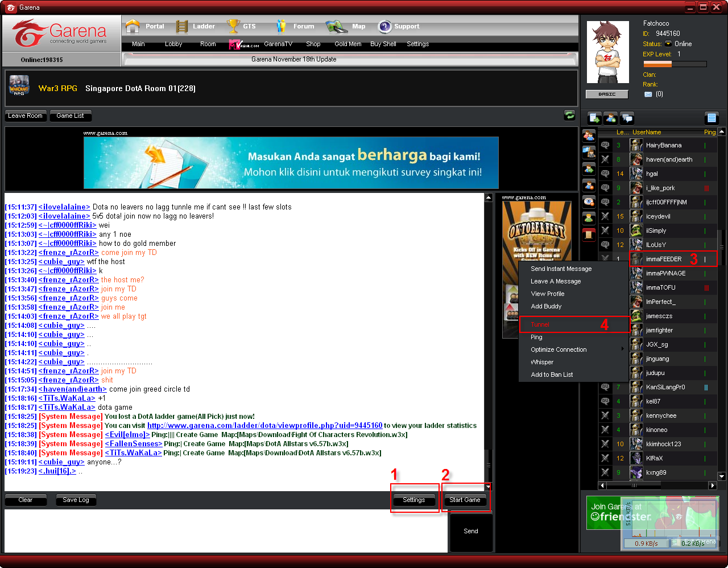Screen dimensions: 728x568
Task: Click the chat bubble icon beside HairyBanana
Action: pyautogui.click(x=605, y=145)
